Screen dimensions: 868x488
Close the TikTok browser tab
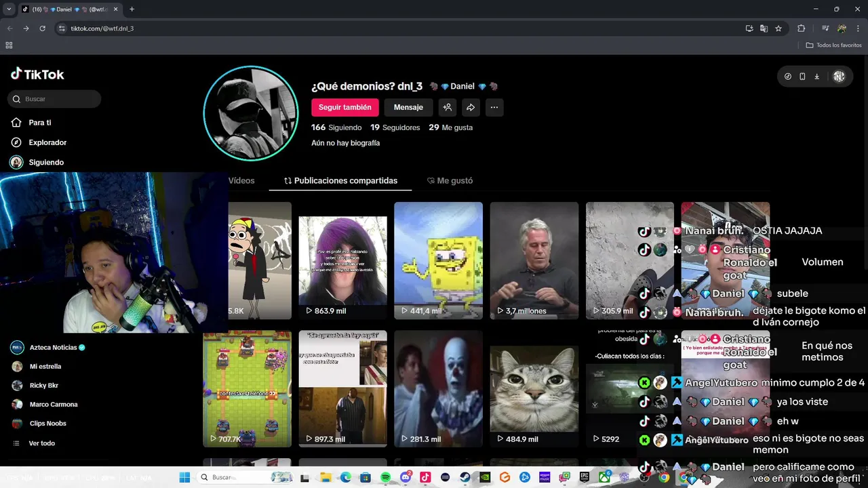coord(115,9)
